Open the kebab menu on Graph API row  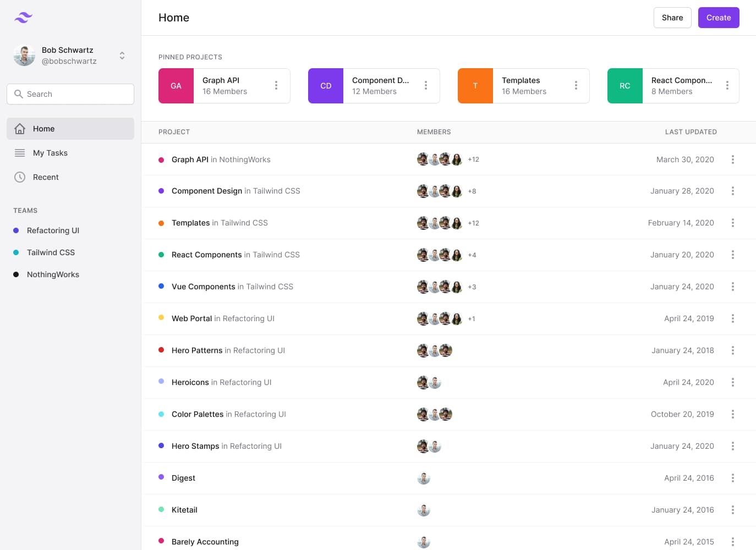732,159
